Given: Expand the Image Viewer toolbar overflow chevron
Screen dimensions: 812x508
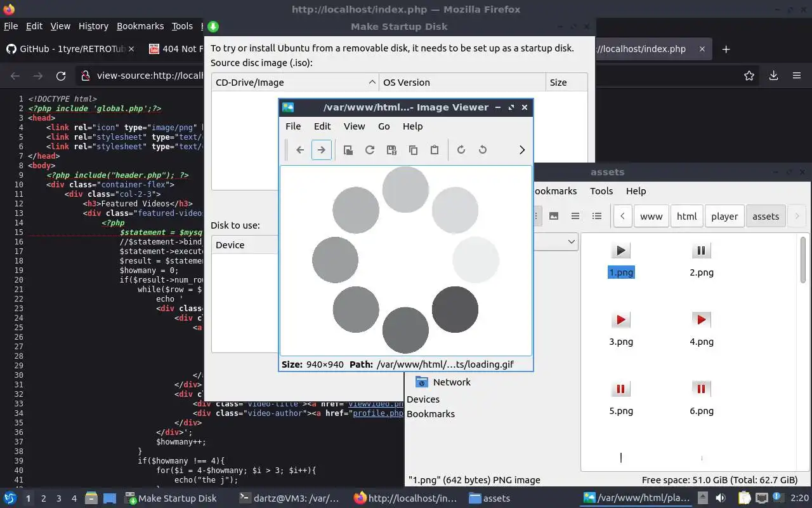Looking at the screenshot, I should pos(522,150).
